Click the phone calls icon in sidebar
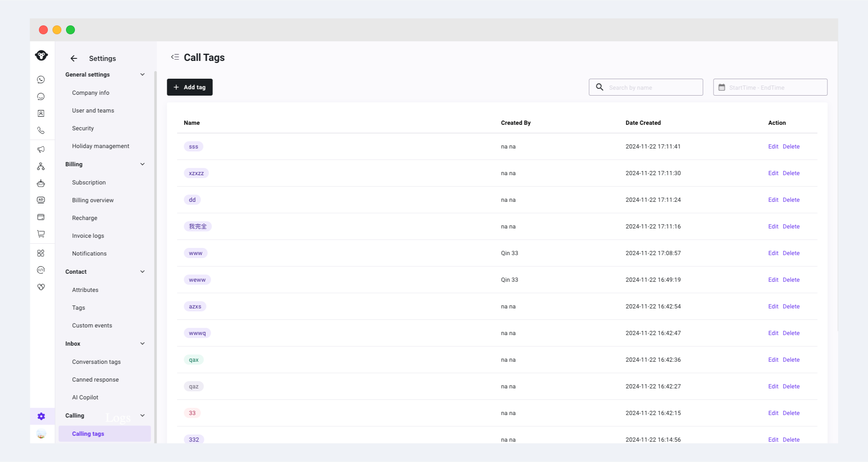This screenshot has width=868, height=462. pos(41,130)
